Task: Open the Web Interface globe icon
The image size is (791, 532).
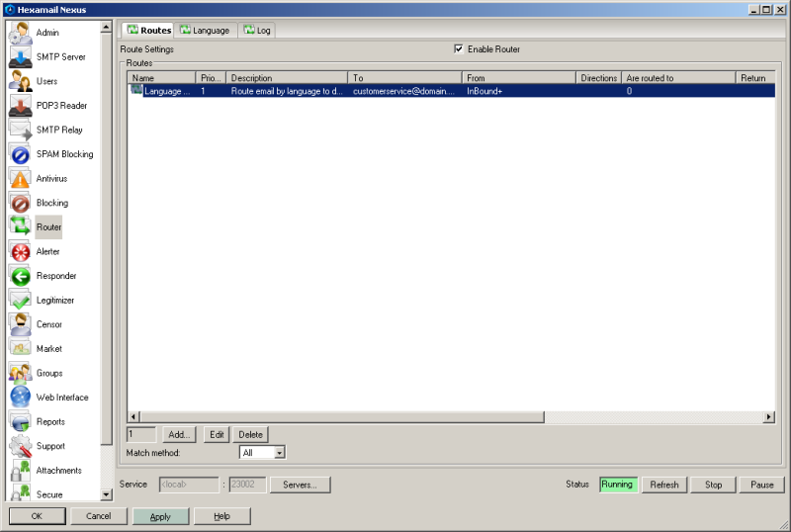Action: [x=21, y=398]
